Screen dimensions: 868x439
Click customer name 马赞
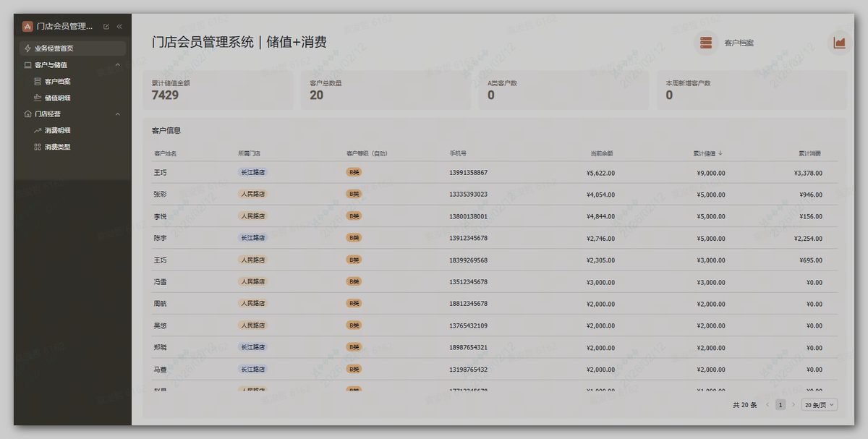point(160,370)
